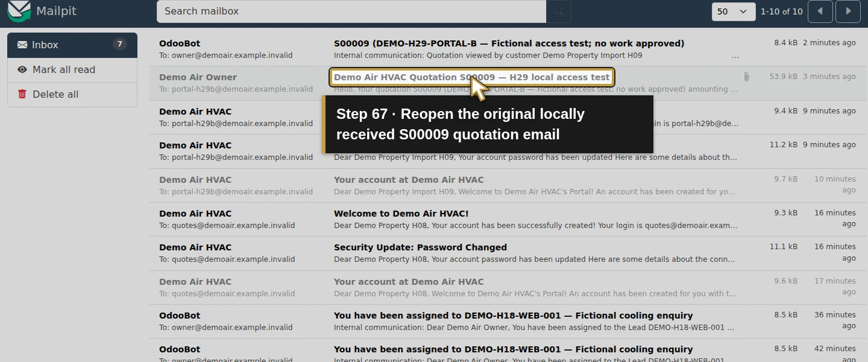Viewport: 868px width, 362px height.
Task: Go to previous page arrow
Action: [820, 11]
